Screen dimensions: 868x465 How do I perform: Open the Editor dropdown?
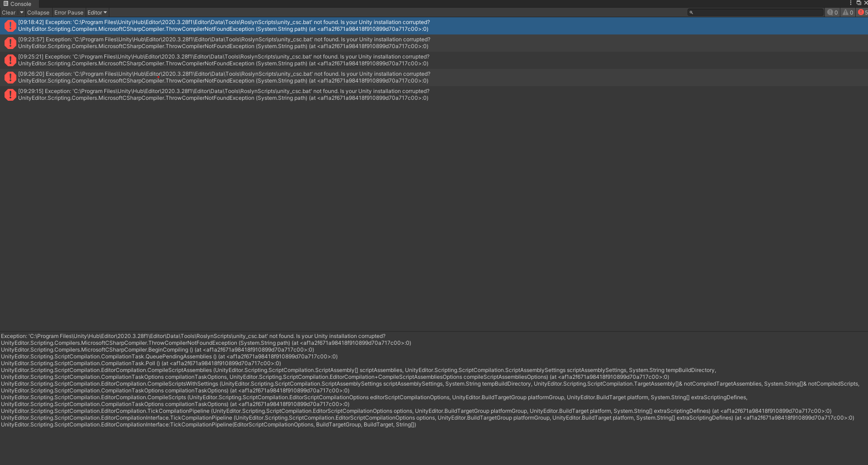point(97,13)
